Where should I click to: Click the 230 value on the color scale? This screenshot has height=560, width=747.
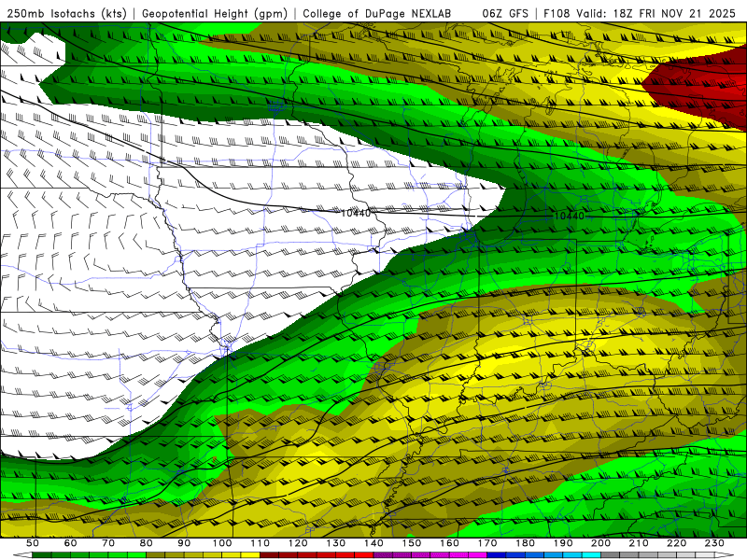click(x=714, y=543)
